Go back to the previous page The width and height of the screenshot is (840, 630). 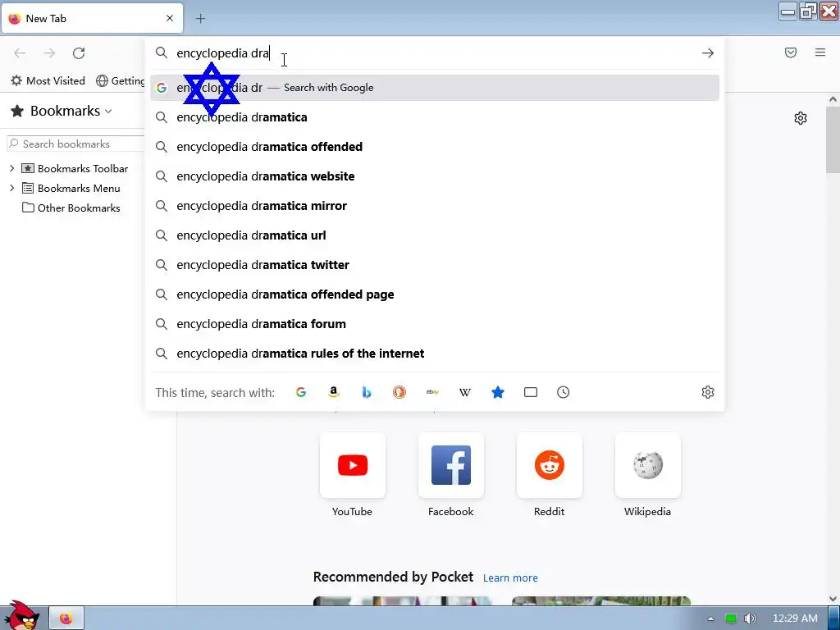20,53
